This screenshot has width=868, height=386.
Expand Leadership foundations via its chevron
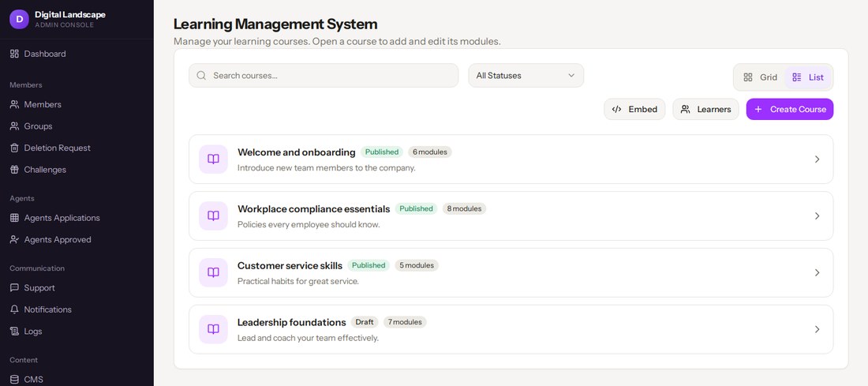817,329
